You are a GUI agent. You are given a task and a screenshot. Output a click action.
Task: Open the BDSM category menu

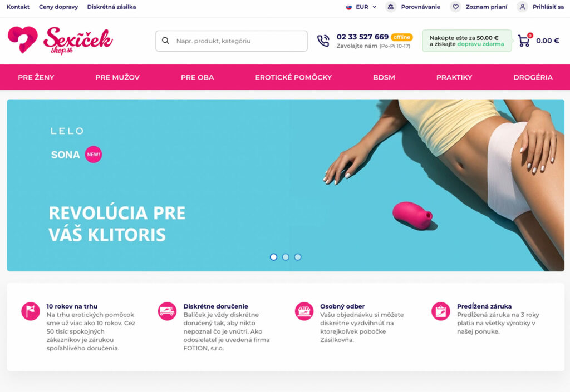click(384, 77)
